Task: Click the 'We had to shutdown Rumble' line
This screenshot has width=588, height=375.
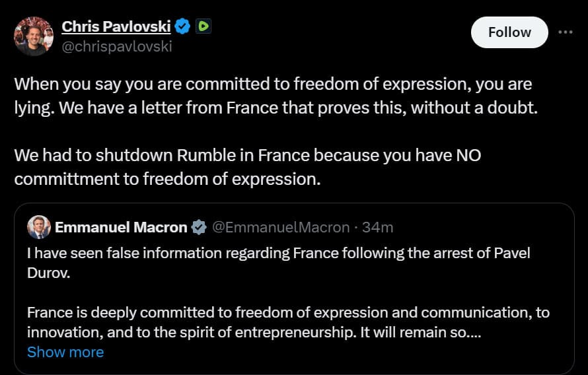Action: tap(248, 155)
